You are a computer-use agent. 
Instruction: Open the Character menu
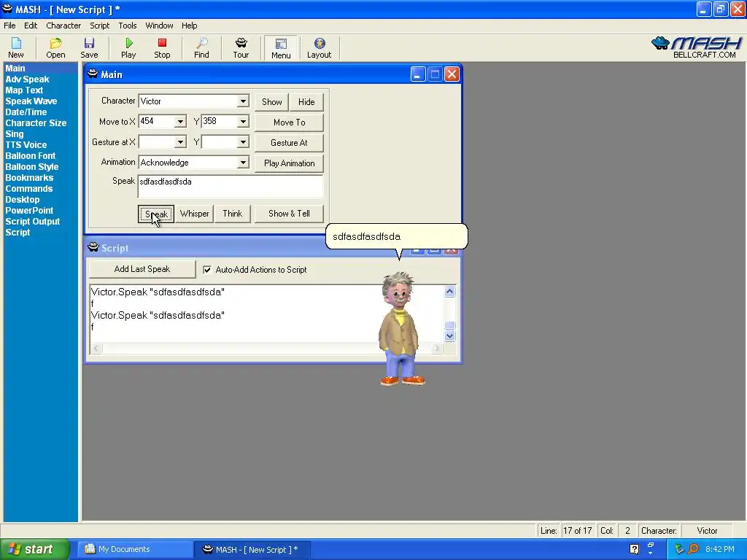point(63,26)
